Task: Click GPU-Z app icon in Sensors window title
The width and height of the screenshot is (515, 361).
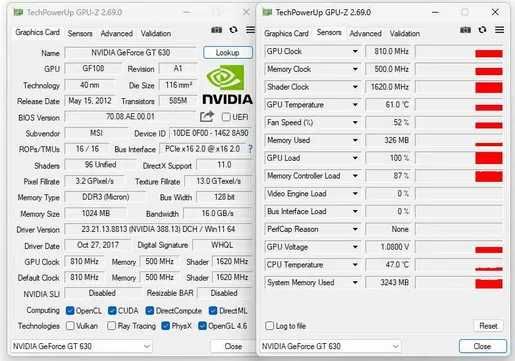Action: [x=267, y=12]
